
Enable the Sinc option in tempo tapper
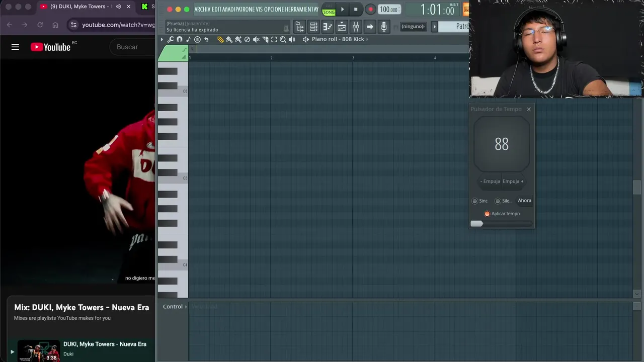coord(474,201)
